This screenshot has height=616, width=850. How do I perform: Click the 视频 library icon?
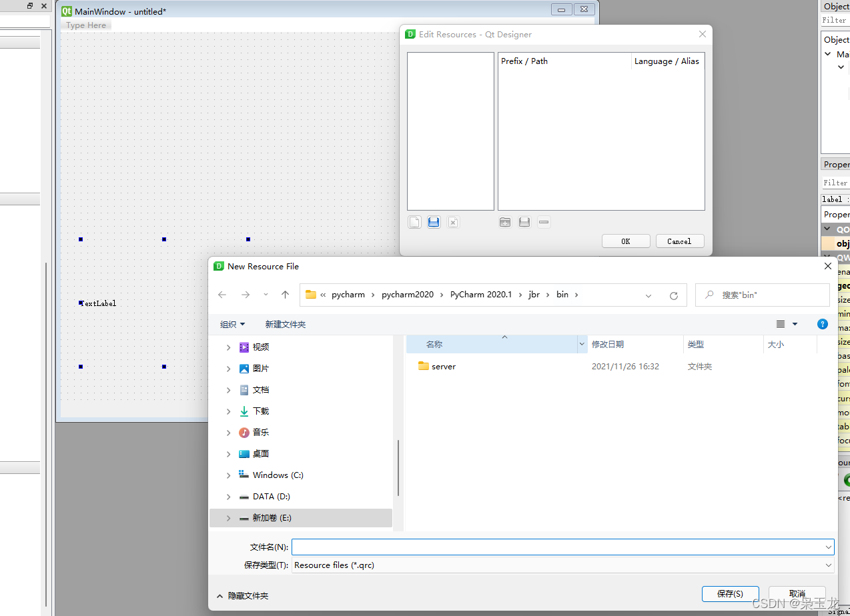coord(244,347)
